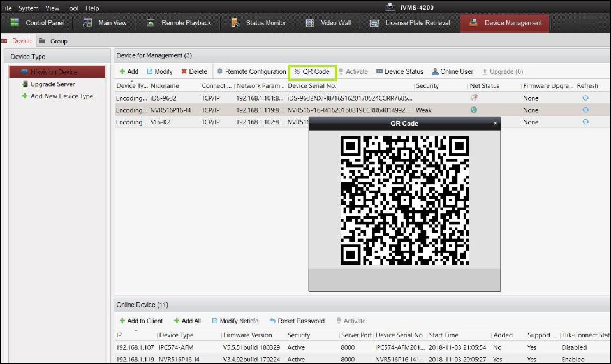Viewport: 611px width, 364px height.
Task: Open the System menu
Action: [x=29, y=8]
